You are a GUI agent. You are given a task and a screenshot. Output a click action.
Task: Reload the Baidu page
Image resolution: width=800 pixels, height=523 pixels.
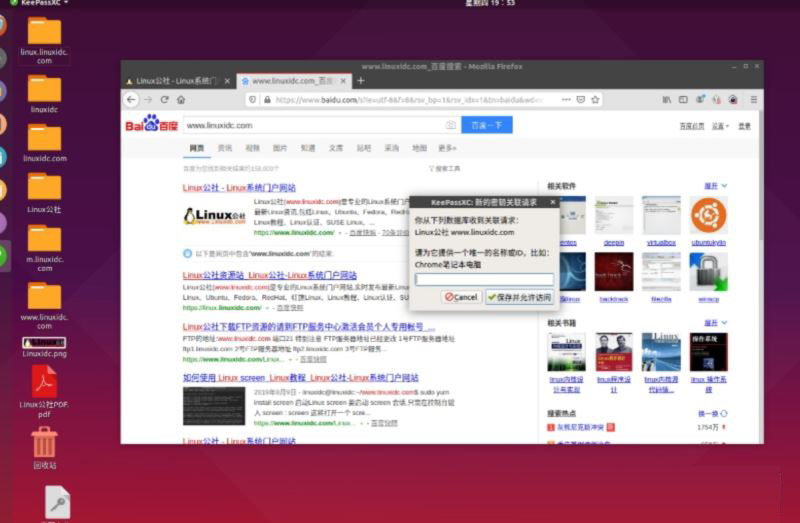(164, 99)
